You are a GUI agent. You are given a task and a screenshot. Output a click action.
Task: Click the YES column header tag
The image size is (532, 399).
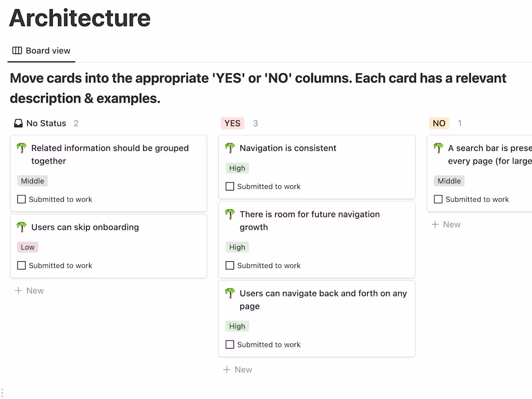[x=232, y=123]
